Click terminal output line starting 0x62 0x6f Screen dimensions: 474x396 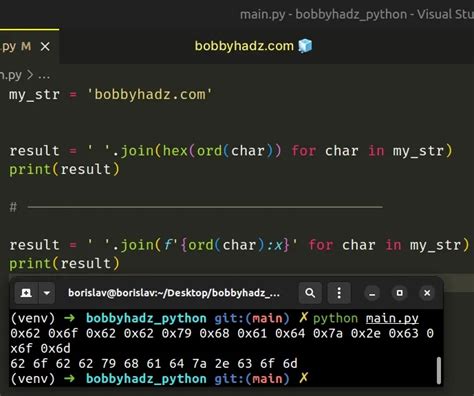pos(222,334)
